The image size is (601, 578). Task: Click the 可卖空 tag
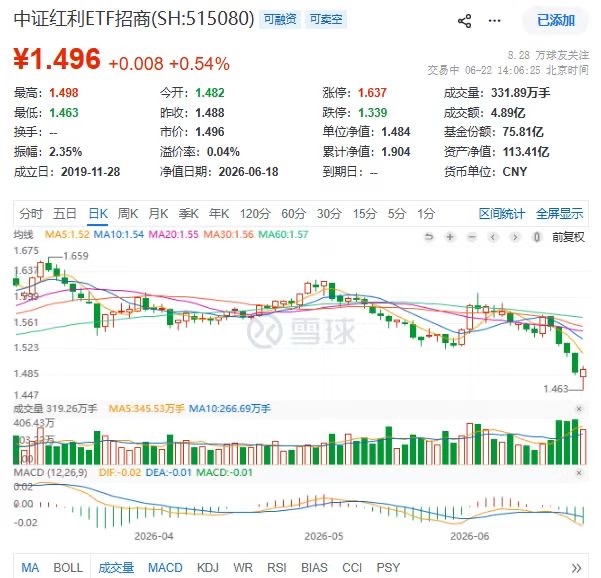pos(326,19)
